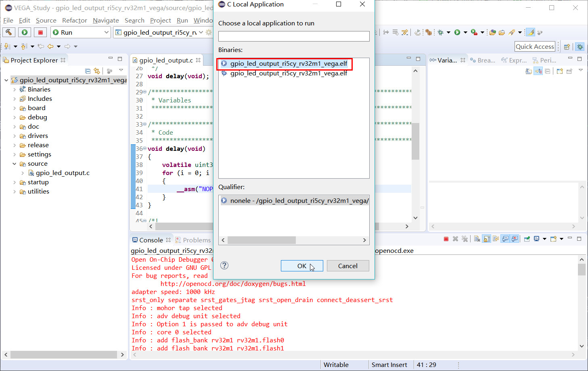Switch to the Debug perspective bug icon
This screenshot has height=371, width=588.
(580, 47)
